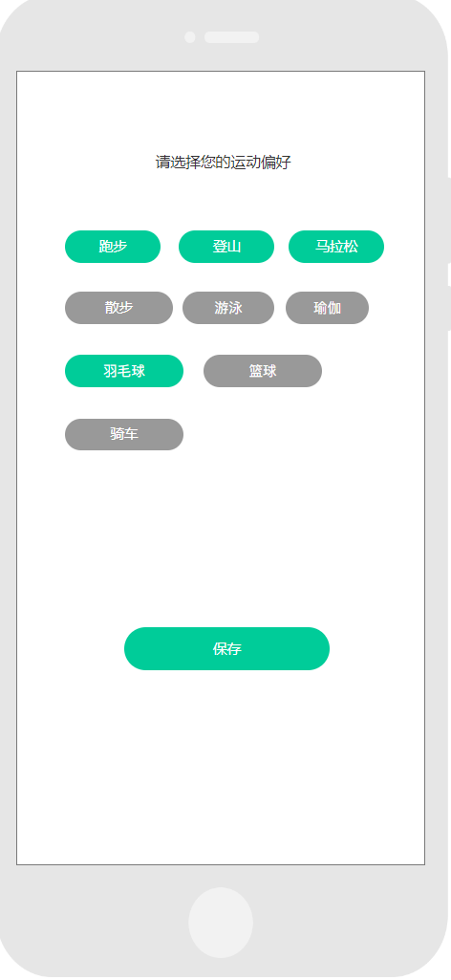Toggle off the 马拉松 tag
Image resolution: width=451 pixels, height=980 pixels.
click(x=336, y=247)
